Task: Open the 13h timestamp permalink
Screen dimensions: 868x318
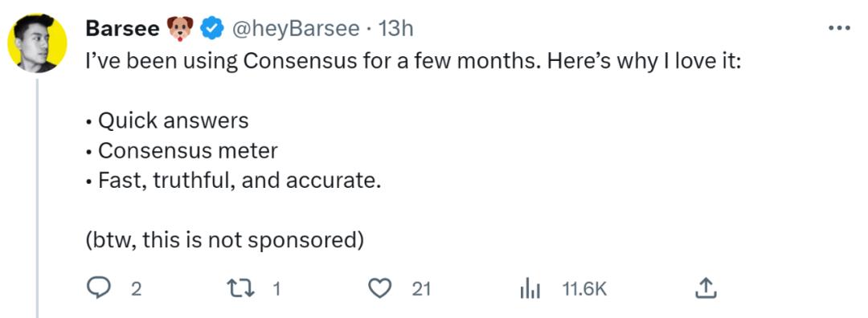Action: coord(395,29)
